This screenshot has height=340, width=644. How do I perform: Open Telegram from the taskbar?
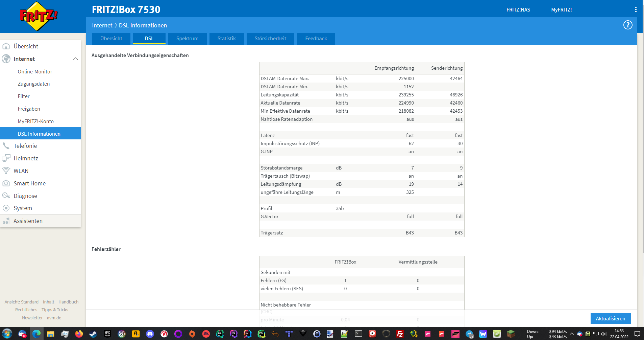click(469, 334)
